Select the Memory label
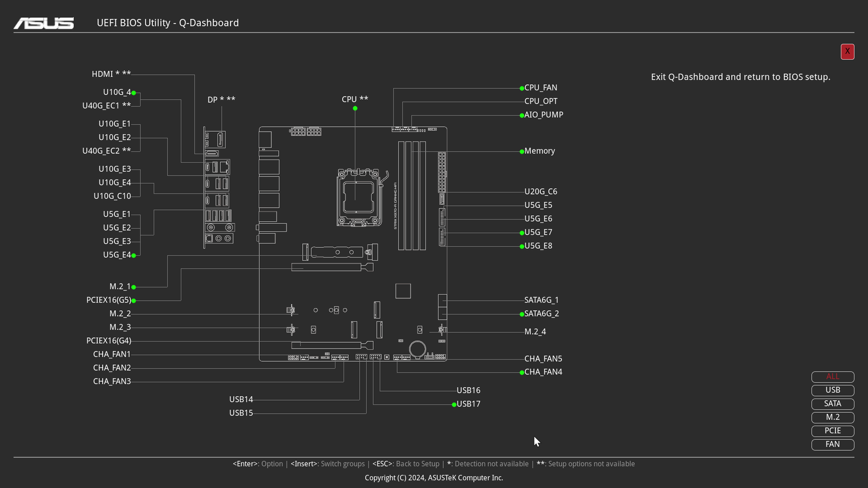Viewport: 868px width, 488px height. 539,151
